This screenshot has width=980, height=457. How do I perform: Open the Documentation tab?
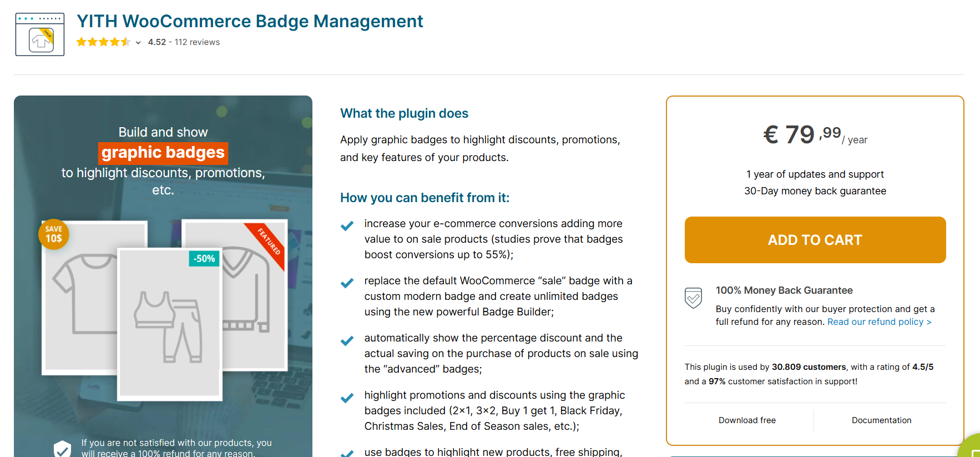coord(881,420)
